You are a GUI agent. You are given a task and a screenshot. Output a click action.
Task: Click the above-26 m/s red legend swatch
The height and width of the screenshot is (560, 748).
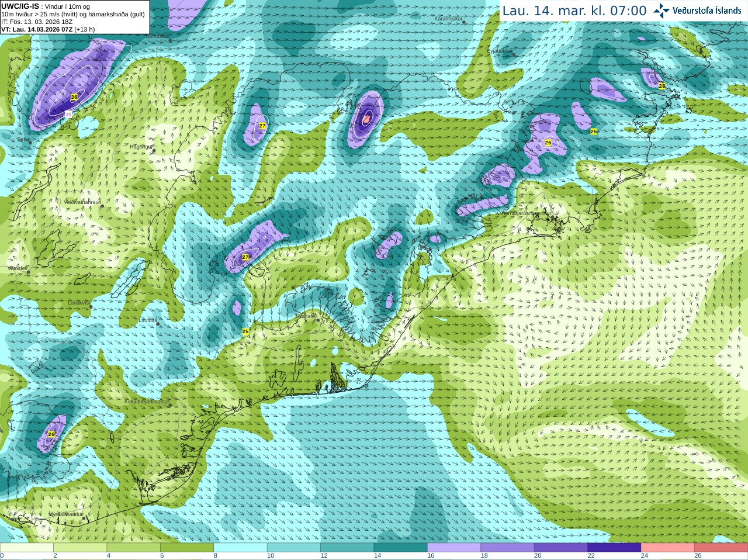[x=721, y=548]
